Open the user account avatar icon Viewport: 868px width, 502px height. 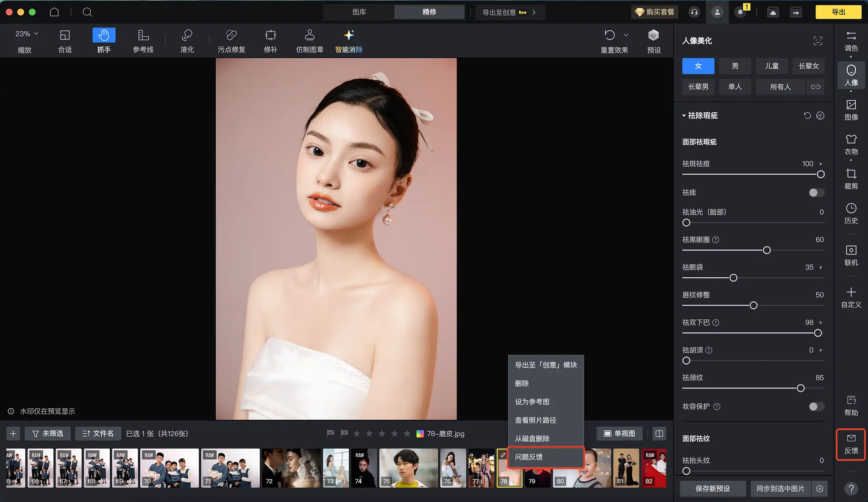click(x=717, y=12)
